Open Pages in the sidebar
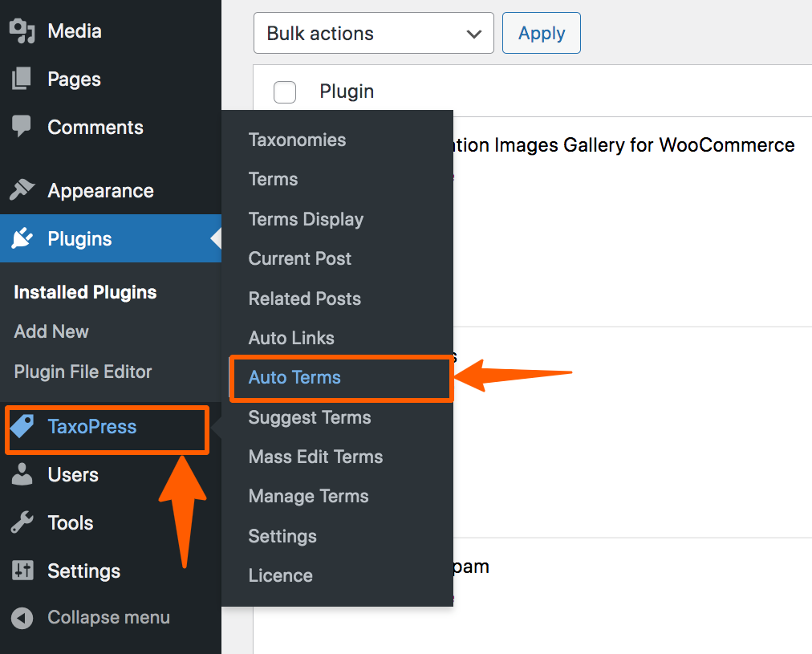Image resolution: width=812 pixels, height=654 pixels. pyautogui.click(x=74, y=79)
